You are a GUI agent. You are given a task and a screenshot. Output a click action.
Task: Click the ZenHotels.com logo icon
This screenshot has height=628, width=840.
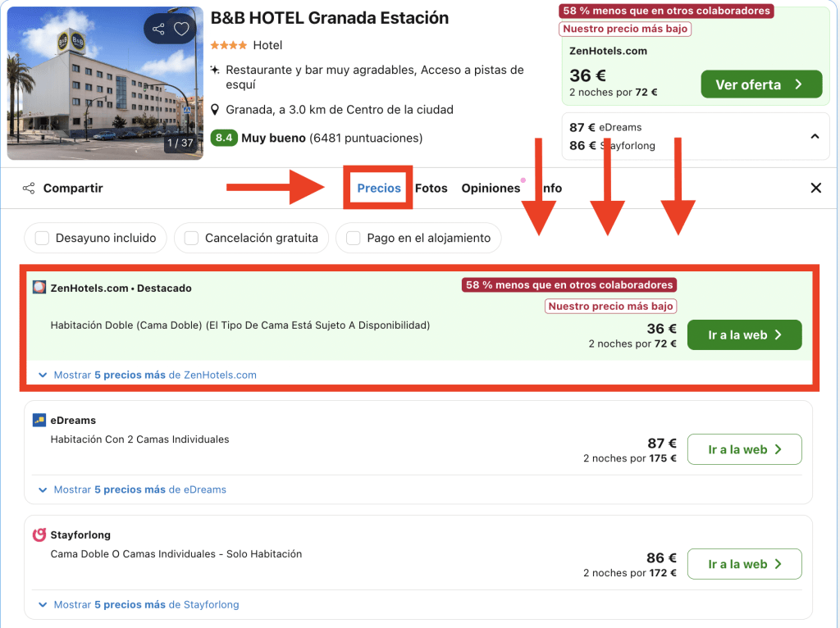tap(39, 288)
